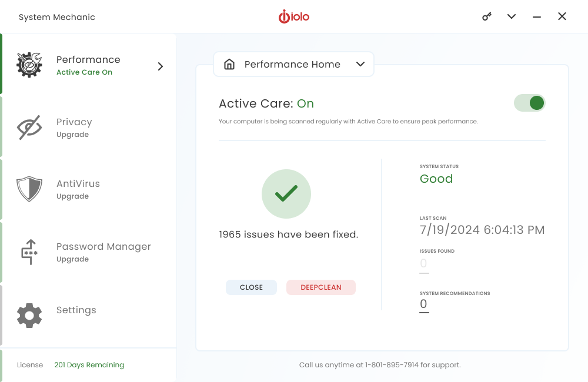Click the '1965 issues have been fixed.' message
This screenshot has width=588, height=382.
point(288,234)
